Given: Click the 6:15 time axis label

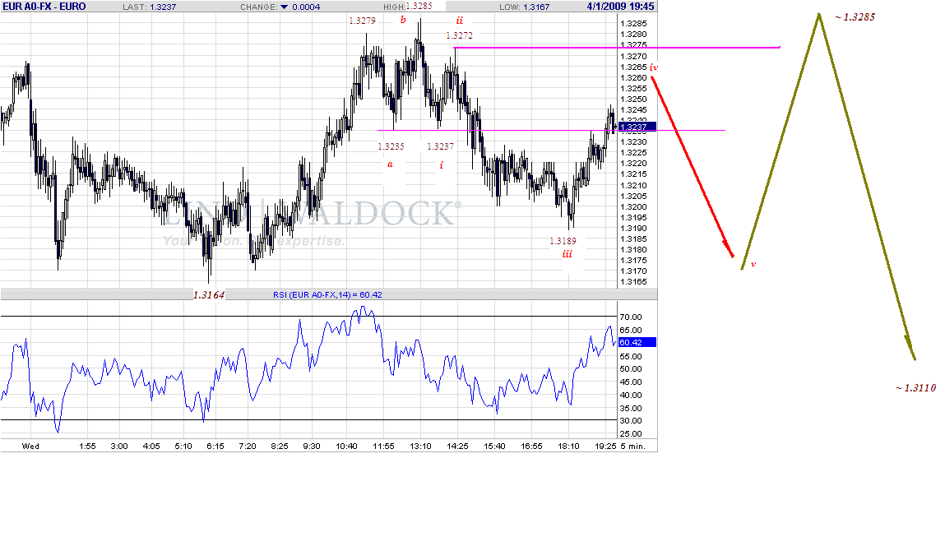Looking at the screenshot, I should tap(215, 446).
